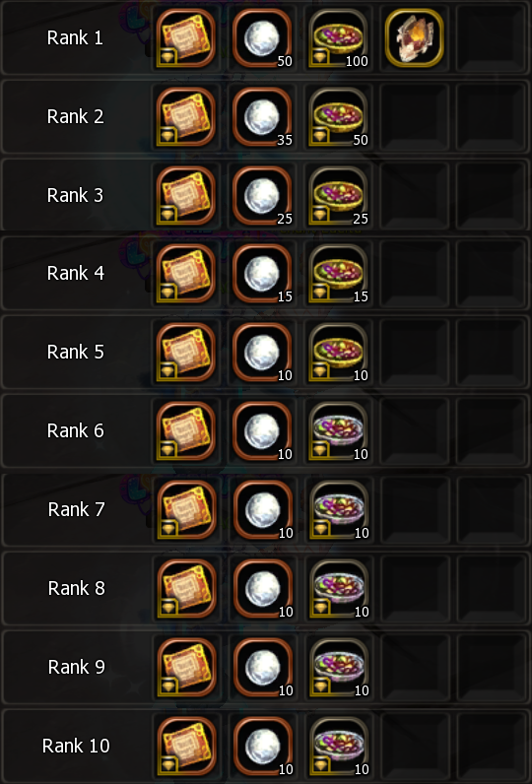Click the Rank 4 orange scroll reward icon
Viewport: 532px width, 784px height.
pos(186,274)
